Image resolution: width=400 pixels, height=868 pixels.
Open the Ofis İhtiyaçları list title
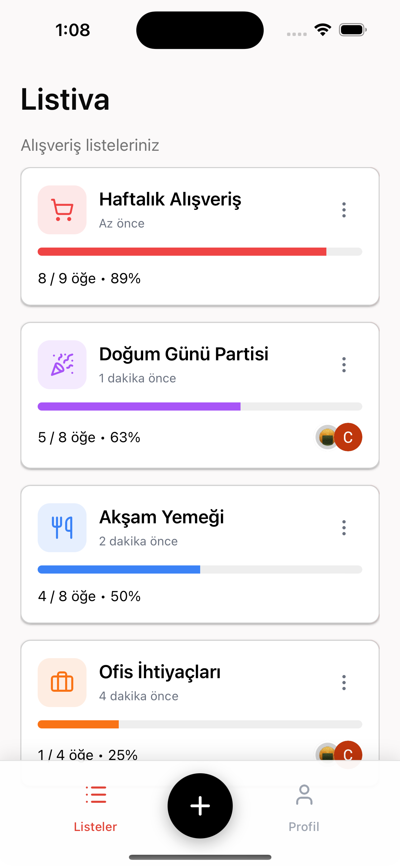pyautogui.click(x=160, y=672)
